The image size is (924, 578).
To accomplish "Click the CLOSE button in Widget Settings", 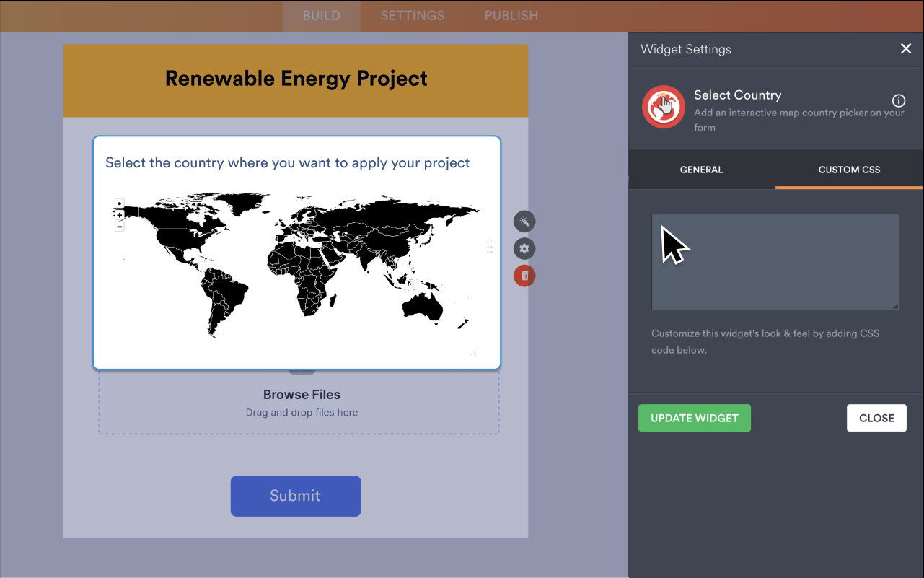I will 876,418.
